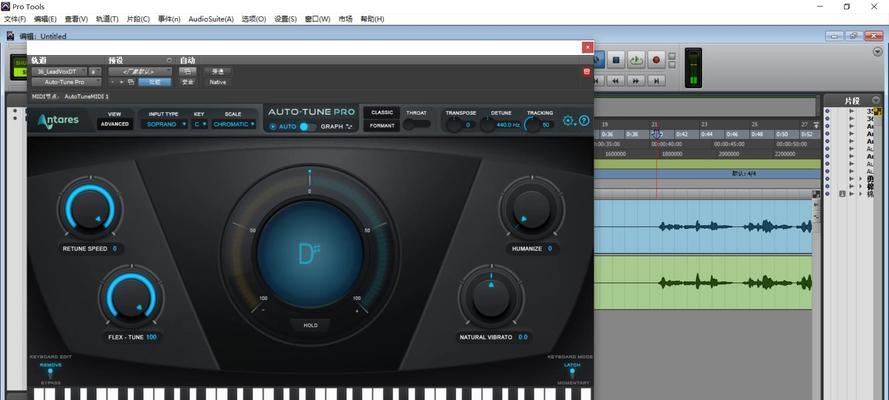Click the red target icon in plug-in header
Screen dimensions: 889x400
(x=586, y=72)
